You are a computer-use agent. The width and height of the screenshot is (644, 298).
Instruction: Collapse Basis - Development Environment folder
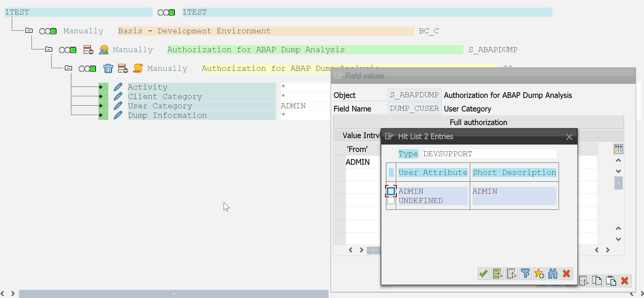[x=29, y=31]
